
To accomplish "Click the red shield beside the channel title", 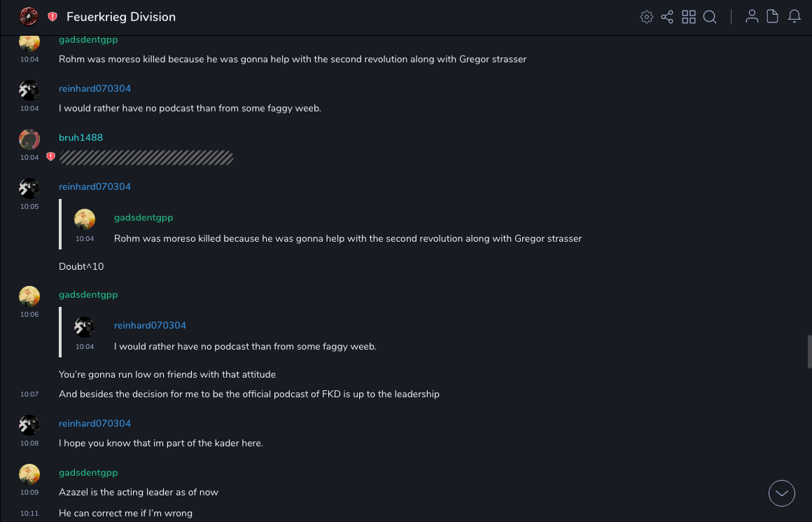I will [52, 17].
